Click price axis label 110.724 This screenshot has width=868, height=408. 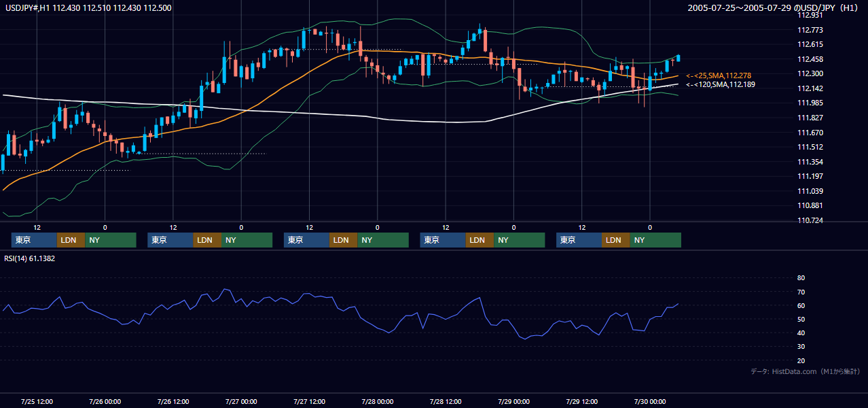coord(810,220)
